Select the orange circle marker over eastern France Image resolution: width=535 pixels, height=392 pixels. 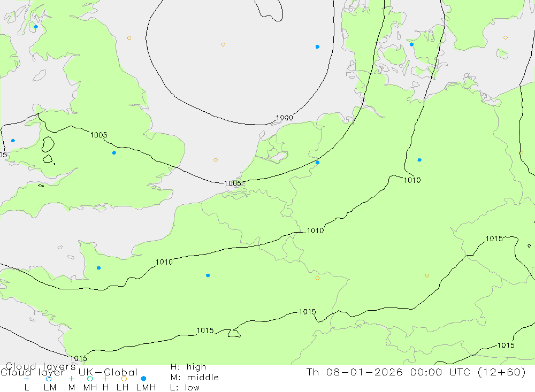coord(317,279)
